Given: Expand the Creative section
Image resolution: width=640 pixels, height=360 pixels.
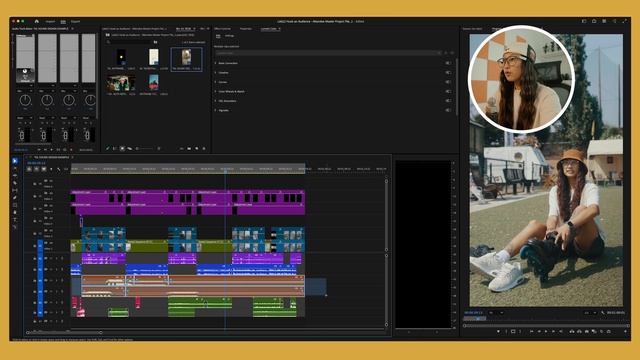Looking at the screenshot, I should click(x=216, y=73).
